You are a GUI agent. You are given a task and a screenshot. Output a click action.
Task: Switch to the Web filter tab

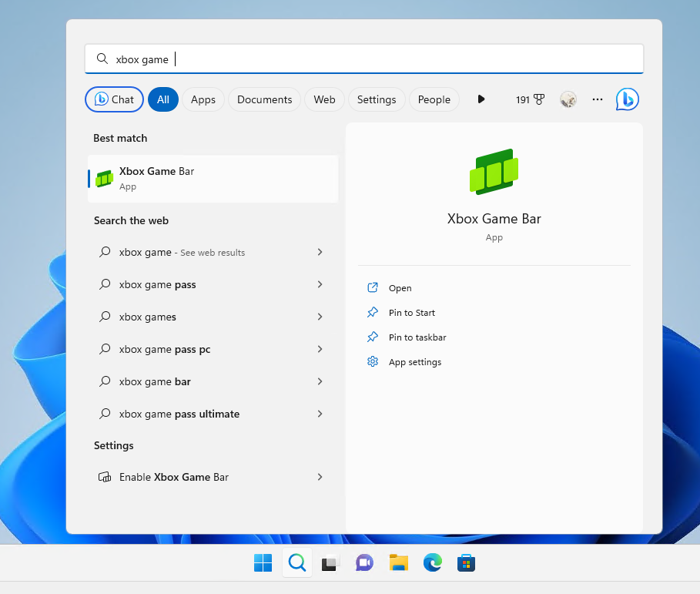point(324,99)
